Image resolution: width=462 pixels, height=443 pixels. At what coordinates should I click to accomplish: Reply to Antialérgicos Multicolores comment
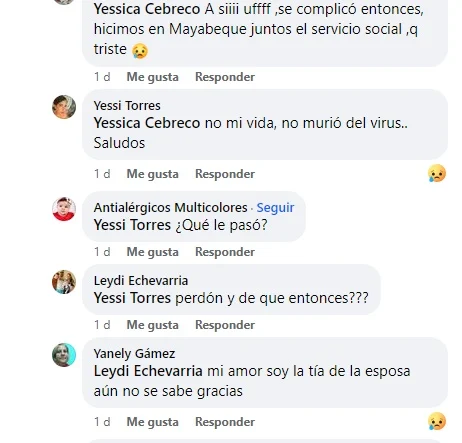[x=225, y=252]
